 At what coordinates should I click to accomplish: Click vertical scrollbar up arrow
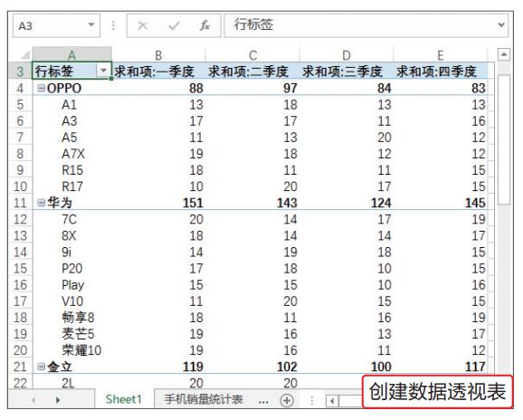click(x=504, y=54)
